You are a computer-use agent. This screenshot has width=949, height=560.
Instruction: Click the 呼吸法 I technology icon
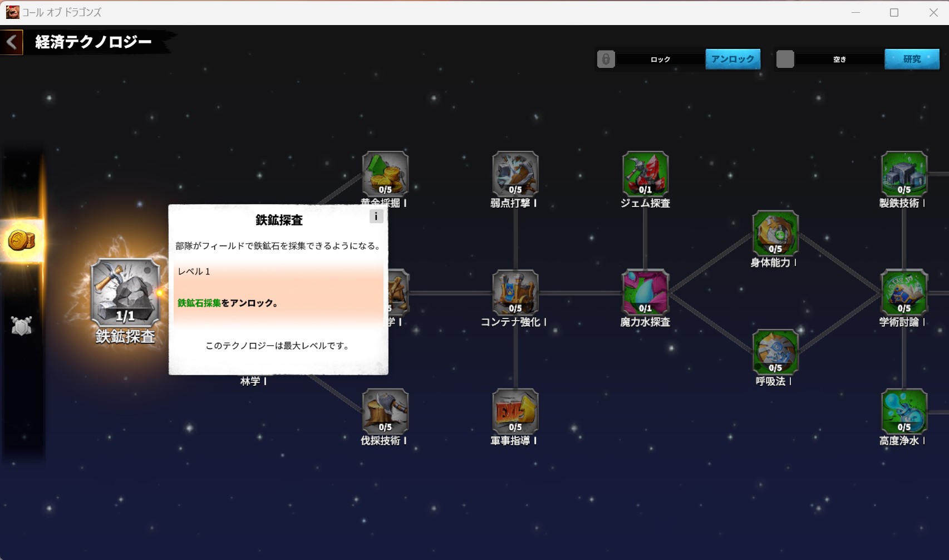pyautogui.click(x=775, y=352)
